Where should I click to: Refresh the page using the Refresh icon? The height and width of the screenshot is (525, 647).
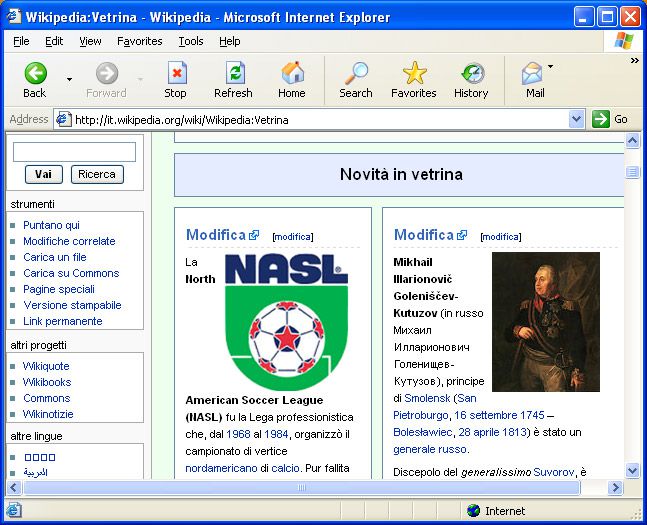pyautogui.click(x=233, y=73)
